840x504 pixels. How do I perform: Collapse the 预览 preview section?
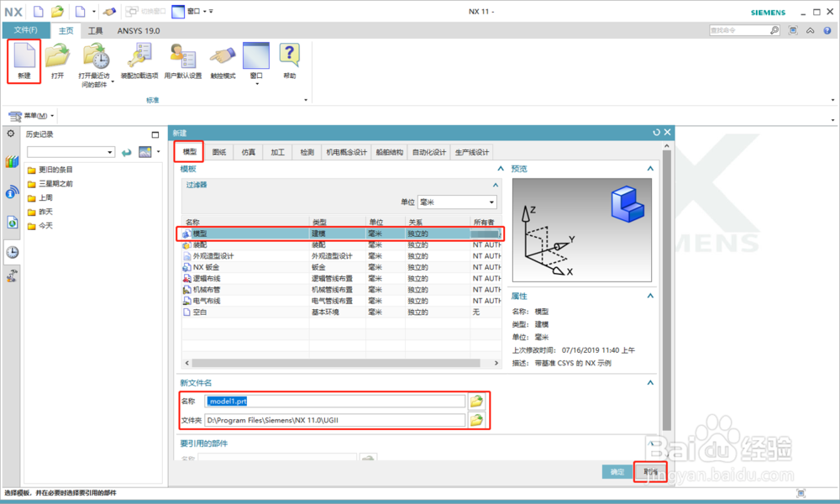(650, 169)
